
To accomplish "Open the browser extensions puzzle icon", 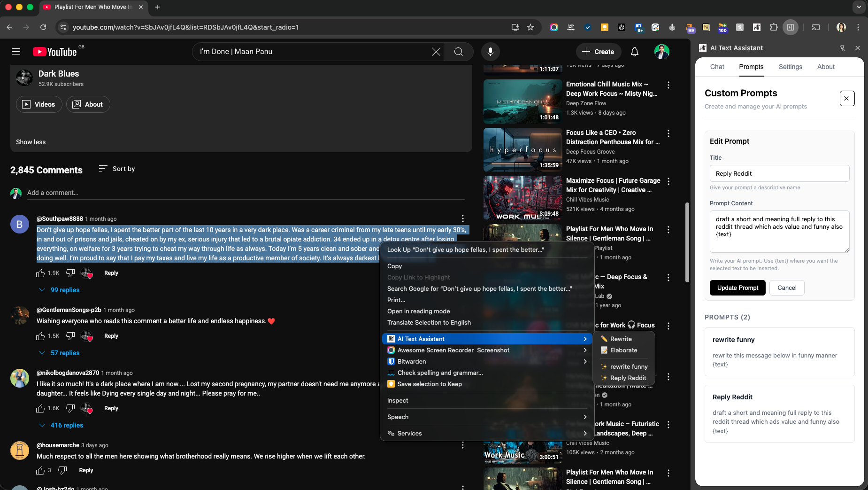I will (772, 27).
